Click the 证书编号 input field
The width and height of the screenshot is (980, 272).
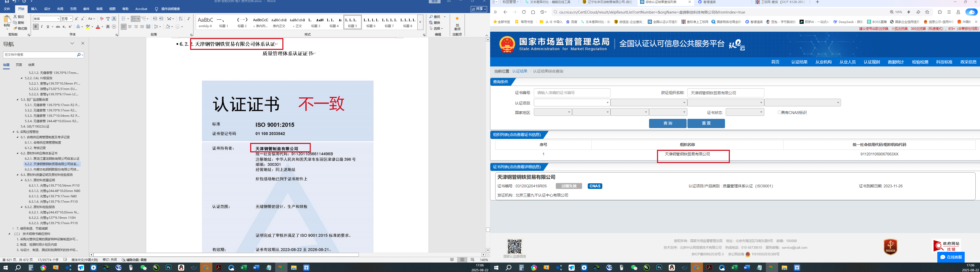(572, 93)
